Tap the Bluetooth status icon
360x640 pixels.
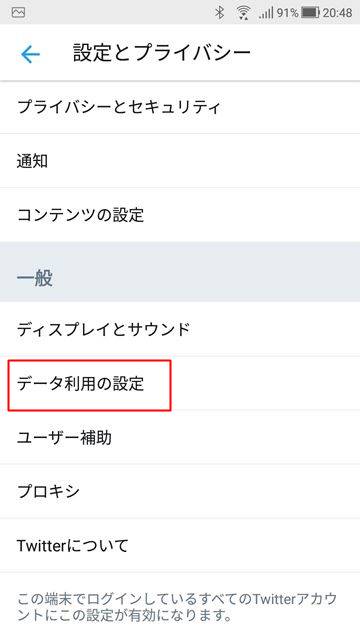coord(220,13)
